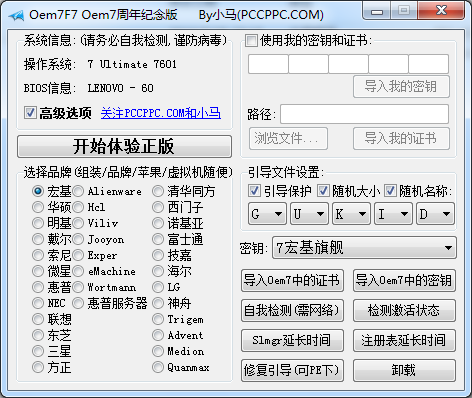The height and width of the screenshot is (398, 472).
Task: Toggle the 高级选项 checkbox
Action: point(30,113)
